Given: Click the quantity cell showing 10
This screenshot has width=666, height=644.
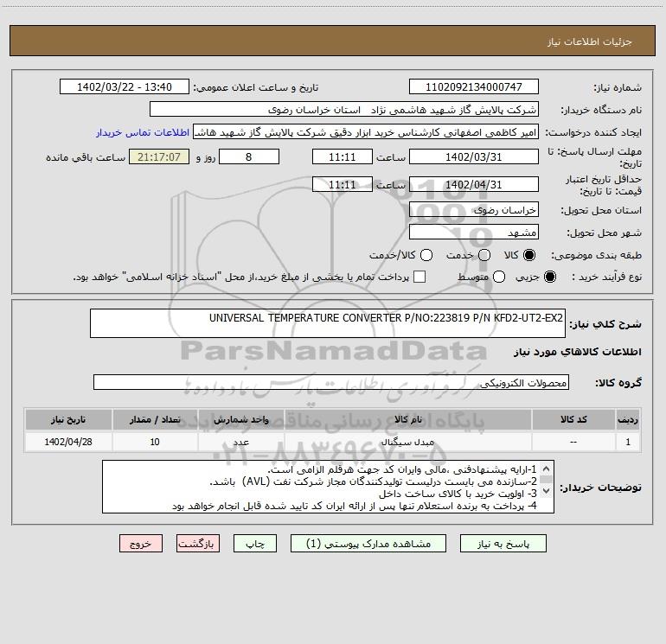Looking at the screenshot, I should [x=155, y=442].
